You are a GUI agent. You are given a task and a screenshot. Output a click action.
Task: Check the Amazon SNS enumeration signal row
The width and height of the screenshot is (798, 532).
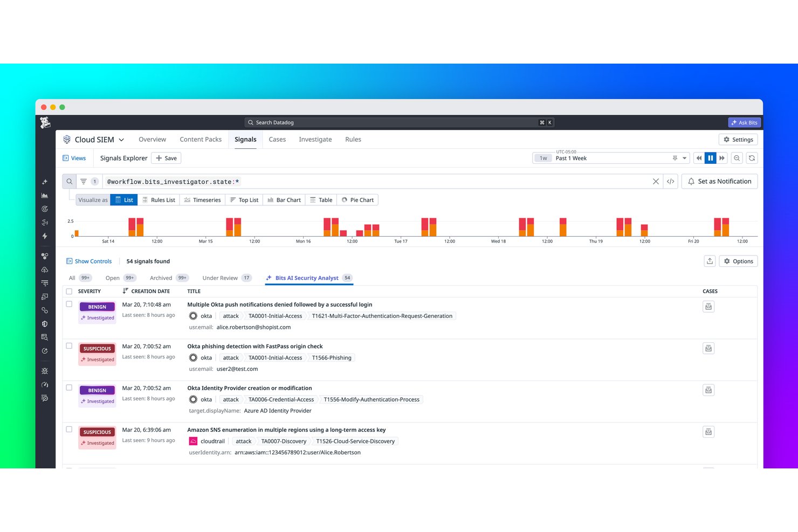[69, 429]
